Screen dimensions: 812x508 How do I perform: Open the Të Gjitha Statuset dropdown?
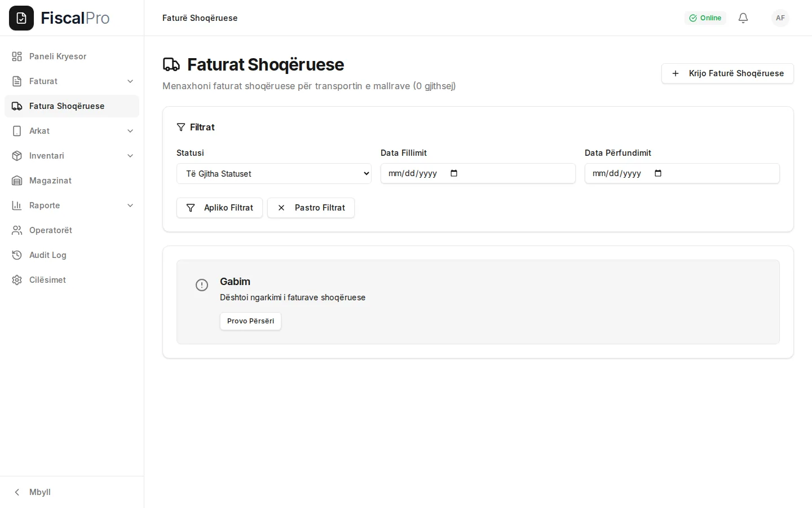[274, 174]
